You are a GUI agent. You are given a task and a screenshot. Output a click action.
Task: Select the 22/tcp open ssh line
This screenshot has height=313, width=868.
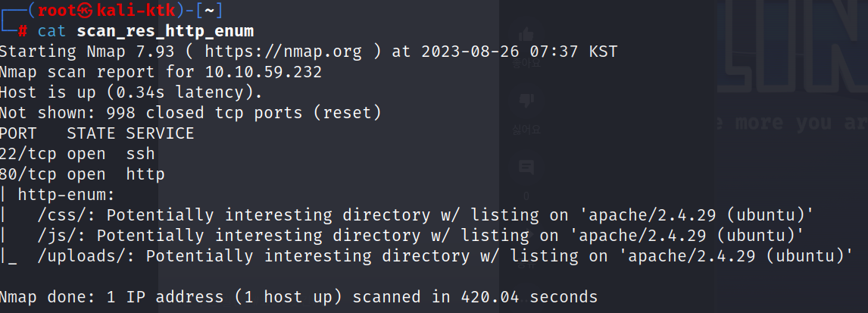pyautogui.click(x=77, y=153)
